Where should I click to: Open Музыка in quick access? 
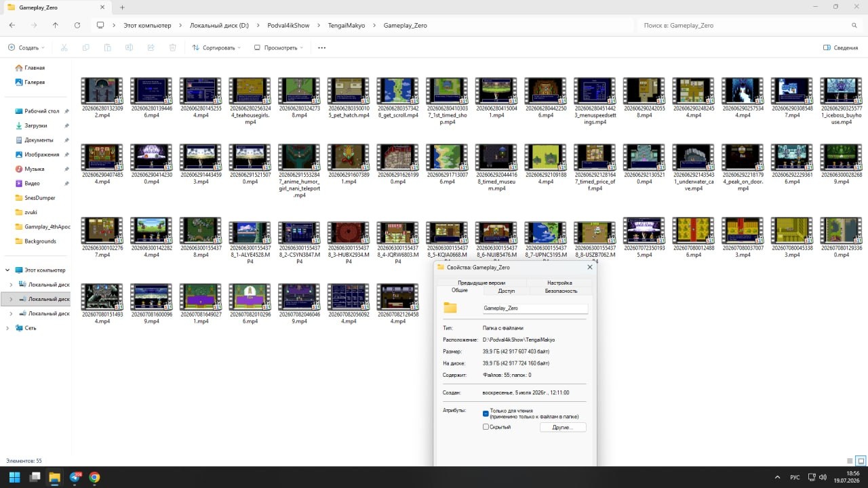(x=34, y=169)
